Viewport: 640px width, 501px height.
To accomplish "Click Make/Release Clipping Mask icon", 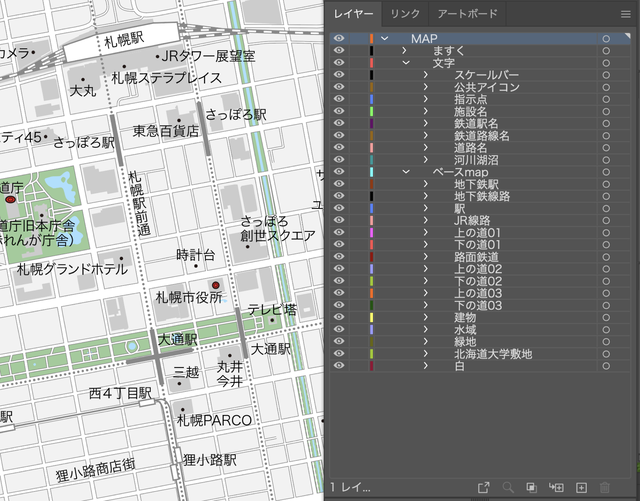I will coord(532,487).
